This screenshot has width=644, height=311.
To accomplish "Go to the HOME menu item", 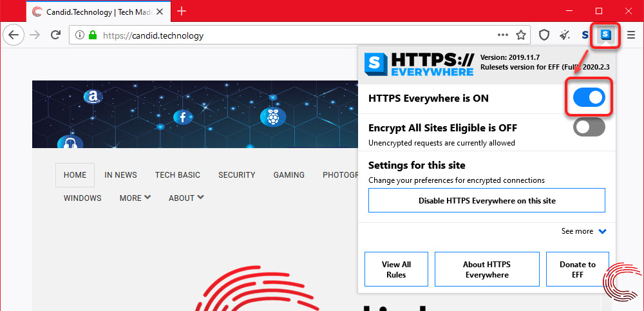I will pos(75,175).
